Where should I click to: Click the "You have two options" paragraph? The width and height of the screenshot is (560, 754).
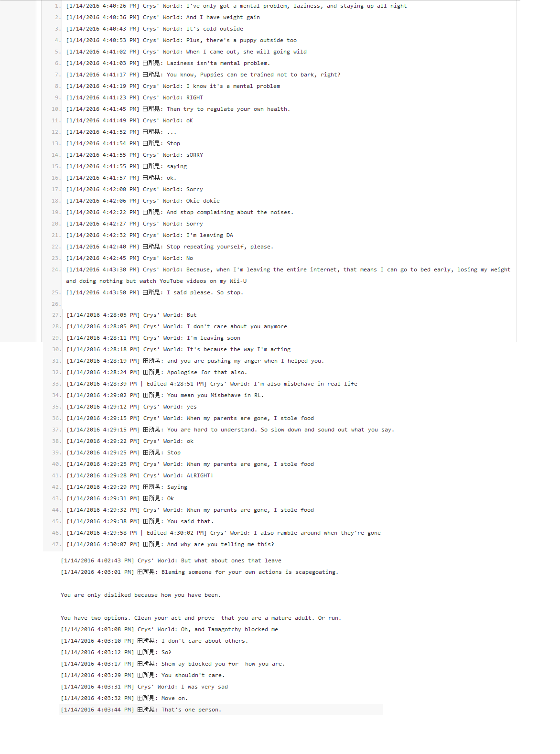point(201,618)
